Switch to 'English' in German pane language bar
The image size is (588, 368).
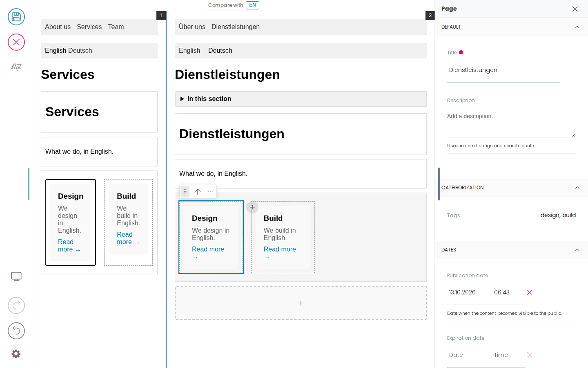click(189, 51)
